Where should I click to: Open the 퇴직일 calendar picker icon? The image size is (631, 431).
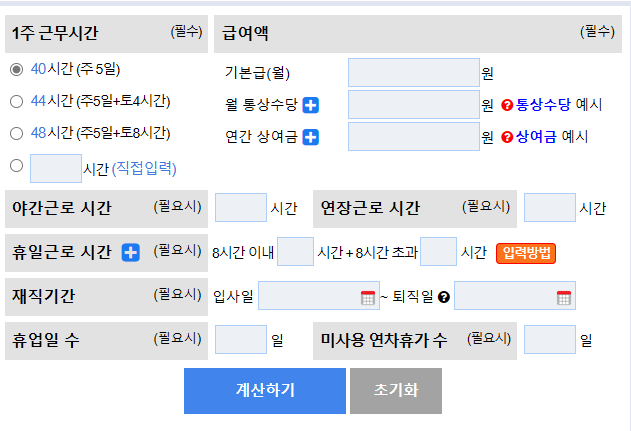564,297
